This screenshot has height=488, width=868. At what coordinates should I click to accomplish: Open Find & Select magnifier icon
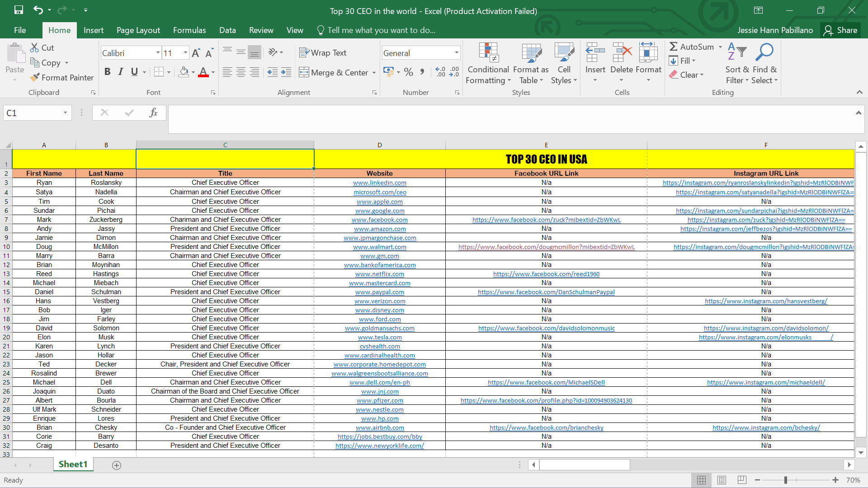[x=764, y=52]
